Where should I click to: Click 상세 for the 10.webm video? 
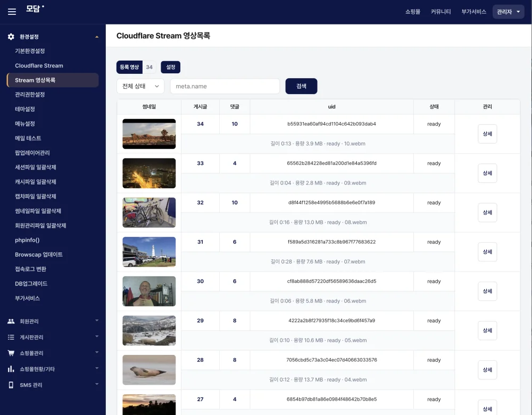coord(487,134)
